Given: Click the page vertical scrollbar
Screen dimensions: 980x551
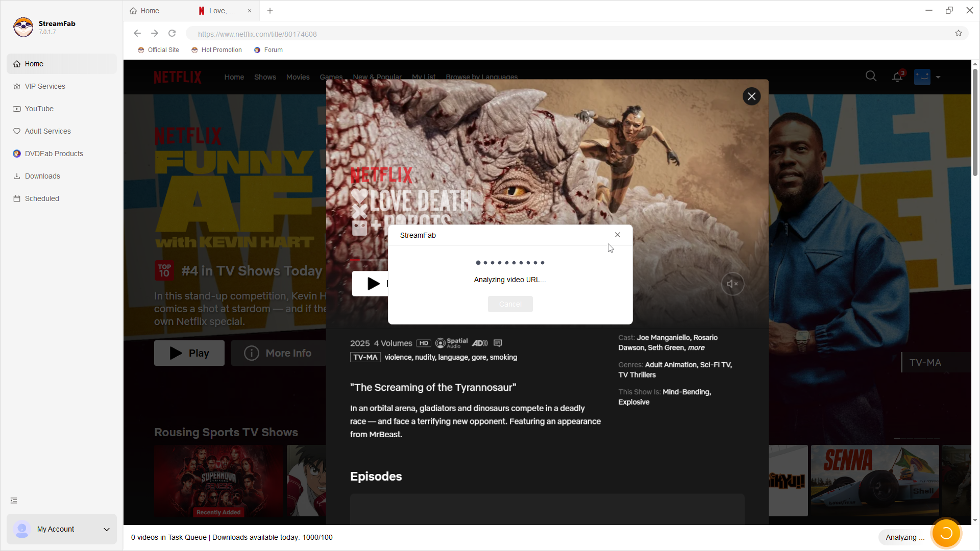Looking at the screenshot, I should 975,122.
